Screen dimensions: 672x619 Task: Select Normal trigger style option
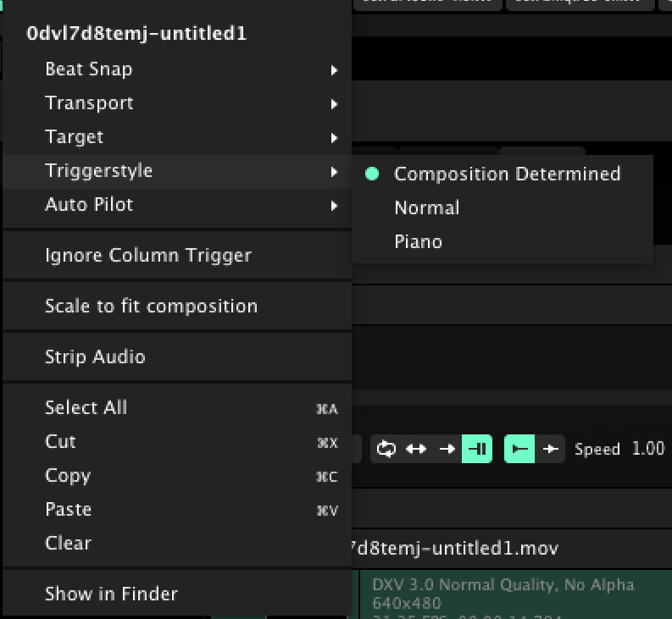(x=427, y=208)
